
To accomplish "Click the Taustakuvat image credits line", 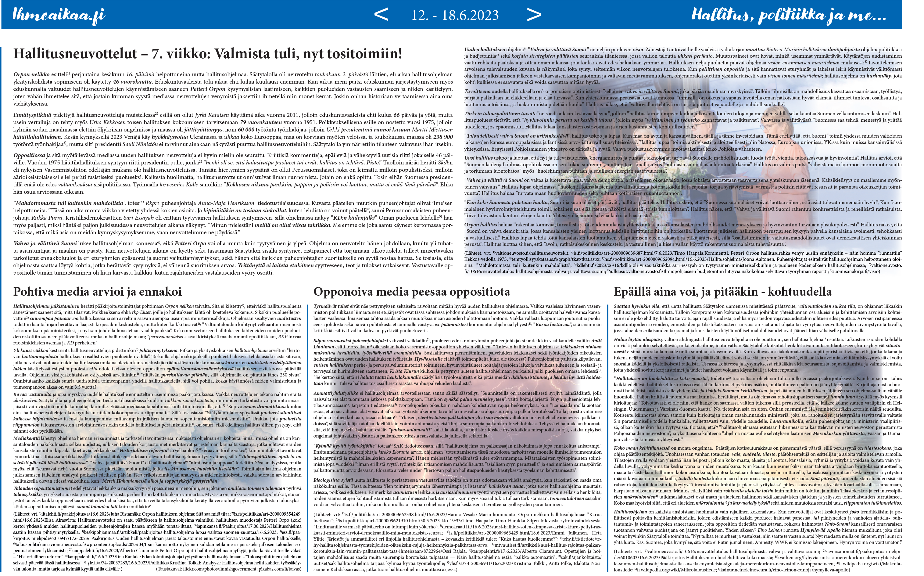I will tap(228, 569).
